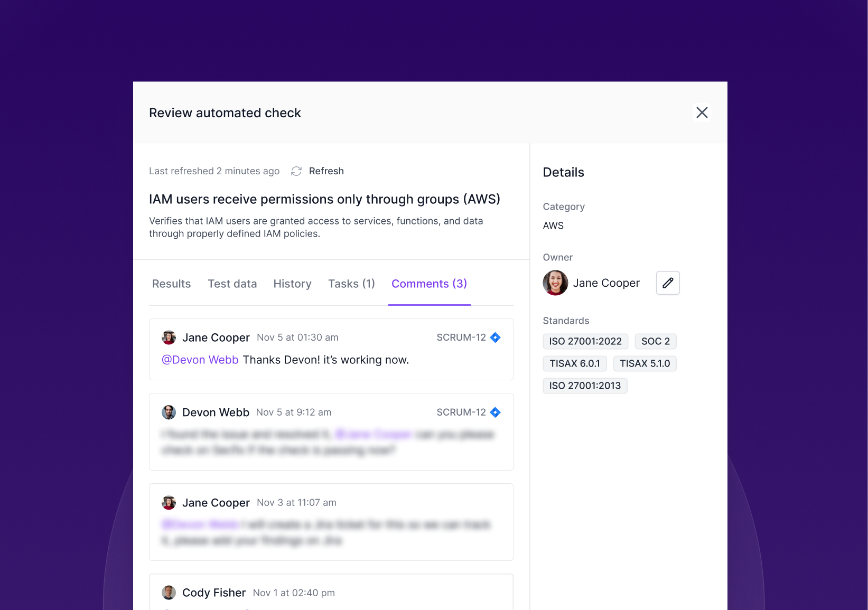Click the 'Last refreshed 2 minutes ago' text
Viewport: 868px width, 610px height.
(214, 171)
